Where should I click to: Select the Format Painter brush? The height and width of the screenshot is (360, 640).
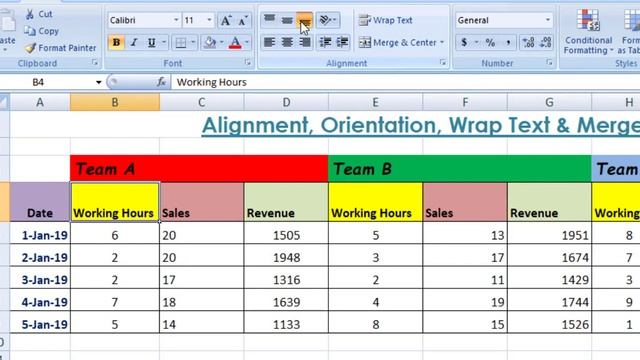tap(30, 48)
